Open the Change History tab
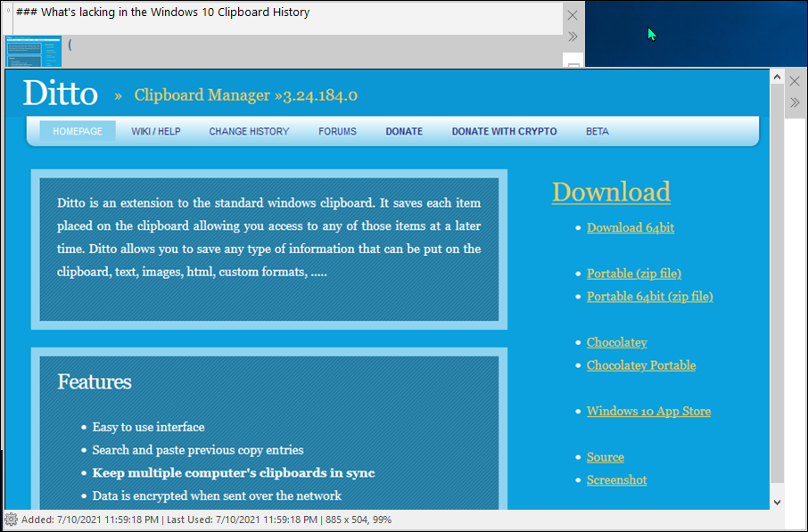This screenshot has height=532, width=808. point(249,131)
